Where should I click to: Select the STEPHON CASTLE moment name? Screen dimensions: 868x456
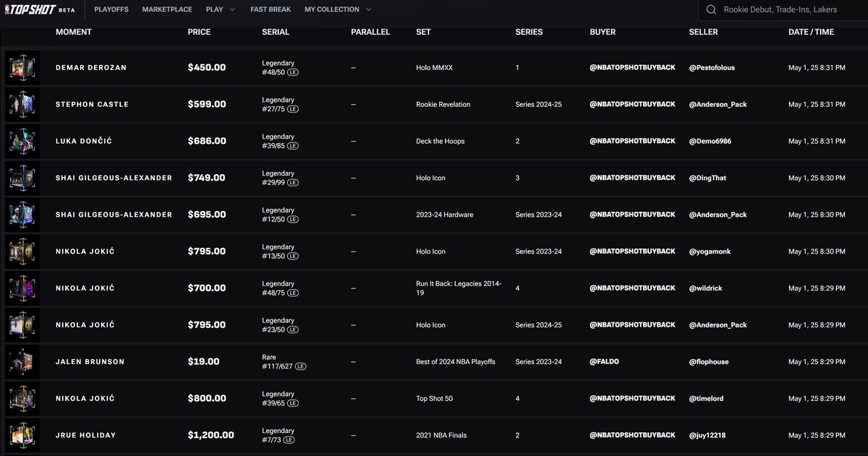click(92, 104)
